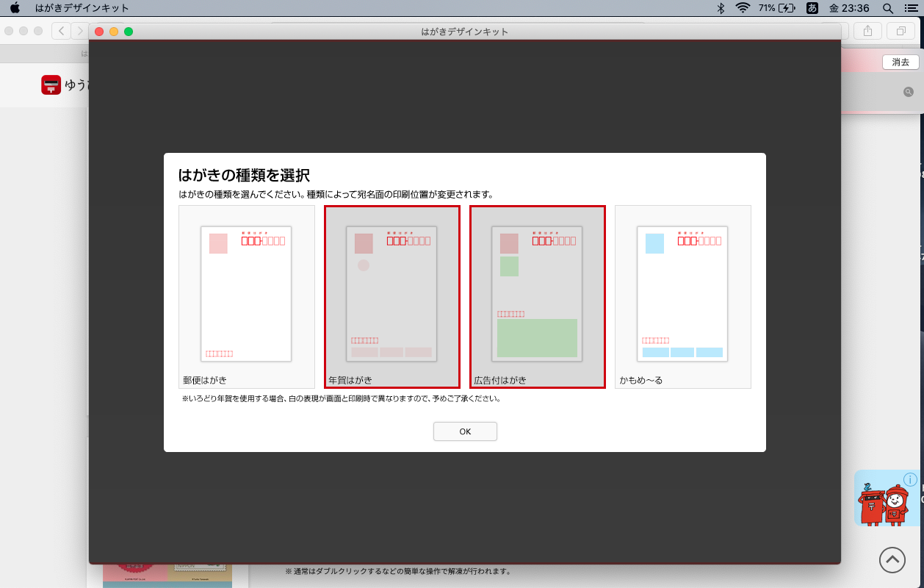
Task: Open the Wi-Fi status menu
Action: 743,8
